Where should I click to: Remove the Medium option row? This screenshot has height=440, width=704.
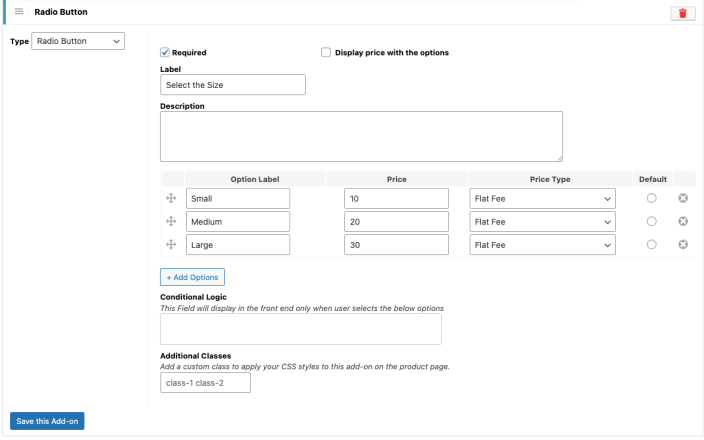click(x=684, y=221)
